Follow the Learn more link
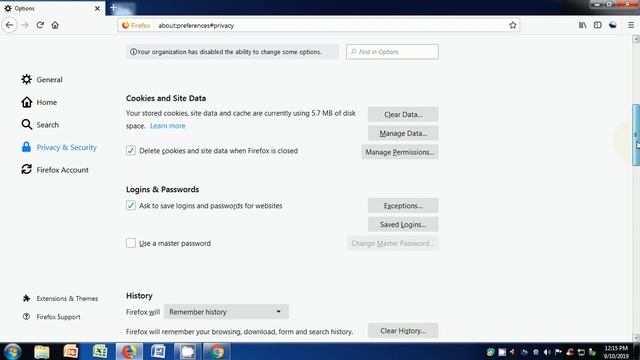This screenshot has height=360, width=640. (167, 126)
